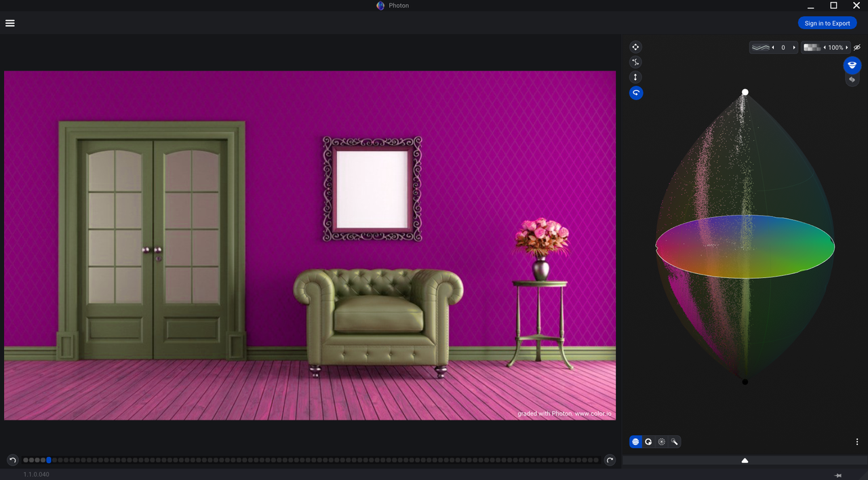The image size is (868, 480).
Task: Decrease smoothing value with left arrow
Action: pyautogui.click(x=774, y=47)
